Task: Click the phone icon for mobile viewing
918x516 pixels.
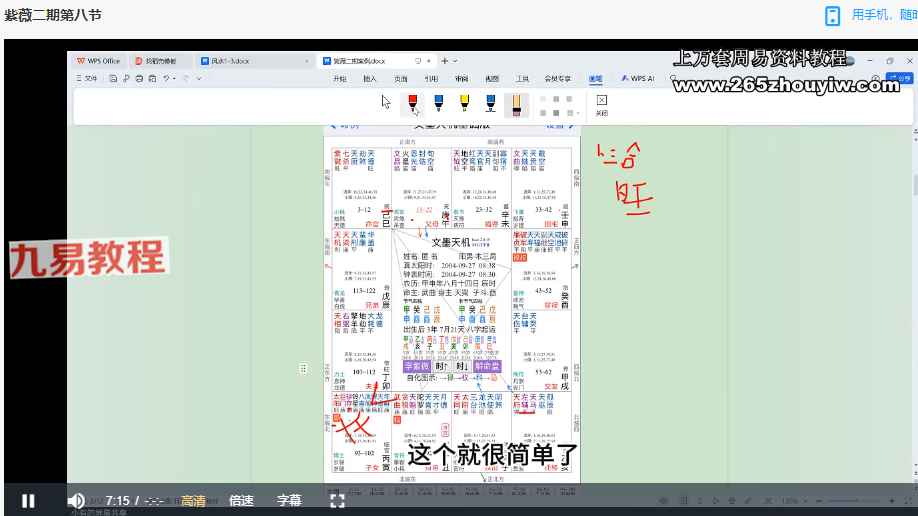Action: [832, 15]
